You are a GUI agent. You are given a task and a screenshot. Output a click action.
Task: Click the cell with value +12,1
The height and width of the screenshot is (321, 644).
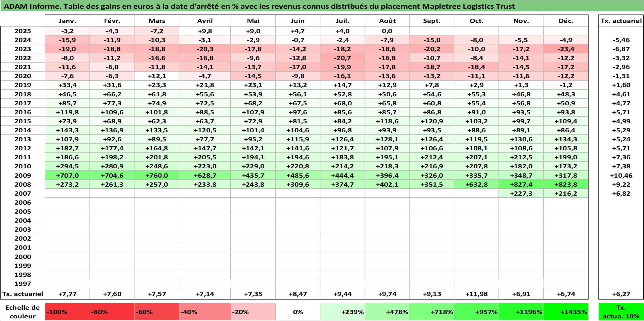click(157, 76)
